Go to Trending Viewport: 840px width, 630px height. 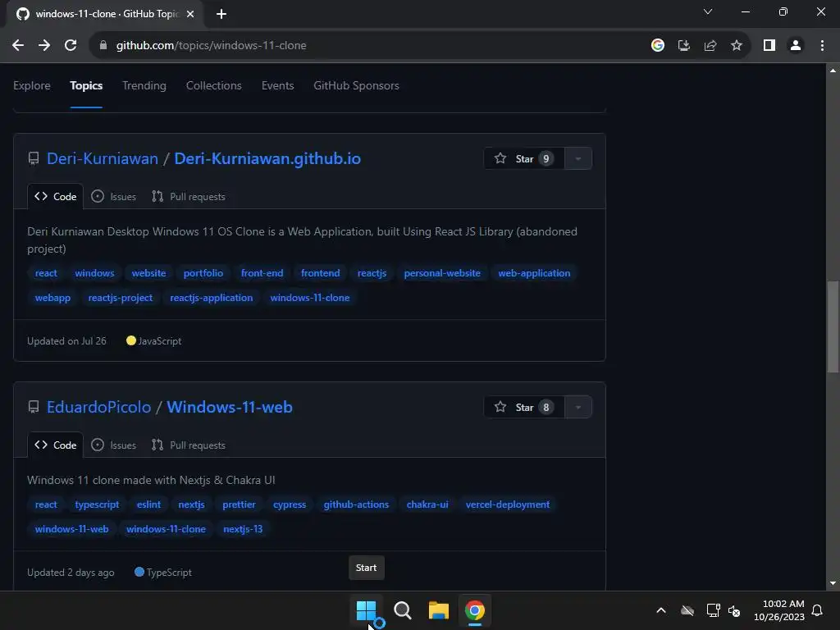(x=144, y=85)
